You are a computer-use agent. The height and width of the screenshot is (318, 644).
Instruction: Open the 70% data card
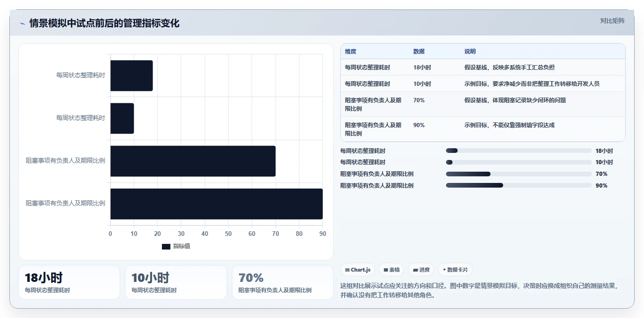pos(283,282)
